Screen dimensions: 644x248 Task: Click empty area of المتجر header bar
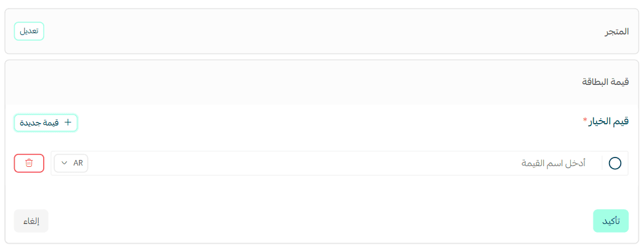[308, 31]
